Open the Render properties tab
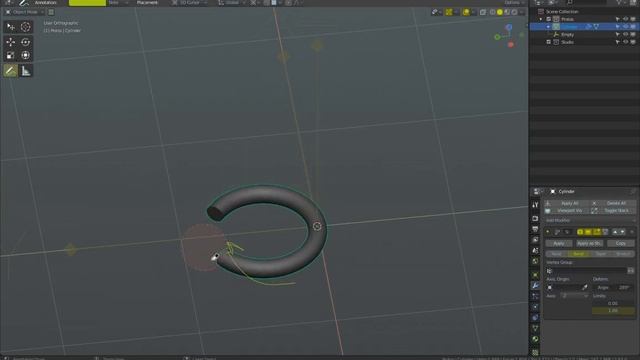 click(535, 219)
